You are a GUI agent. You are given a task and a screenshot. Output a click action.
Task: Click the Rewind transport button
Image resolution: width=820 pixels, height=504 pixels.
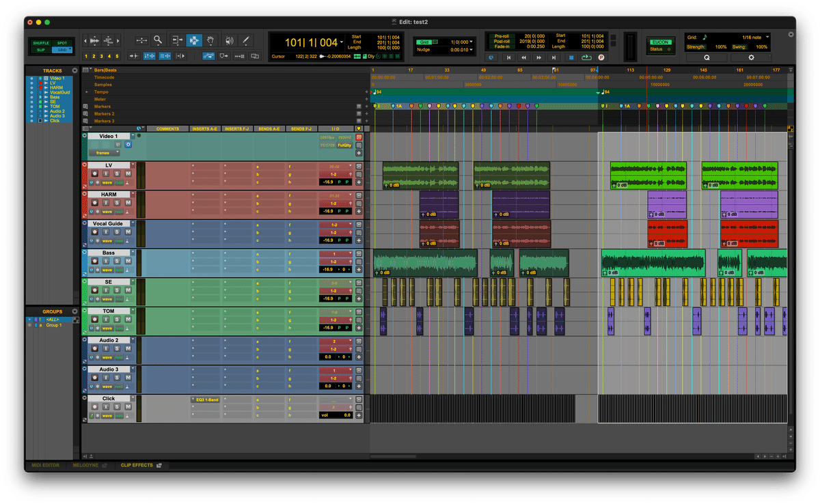524,58
